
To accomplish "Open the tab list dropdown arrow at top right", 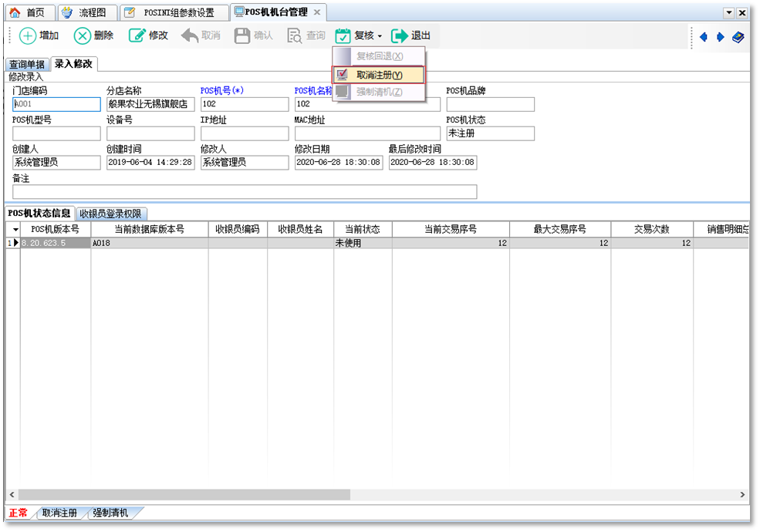I will [728, 13].
